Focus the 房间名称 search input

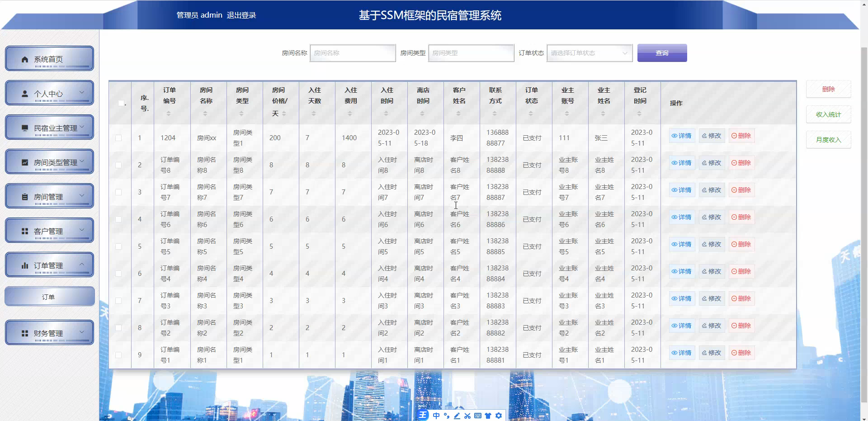pos(353,53)
